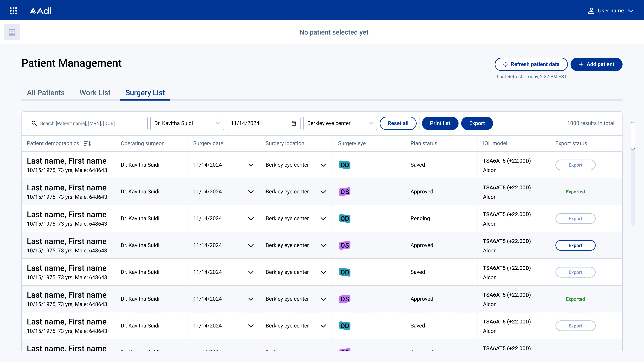Click the Adi logo
The image size is (644, 362).
tap(40, 11)
